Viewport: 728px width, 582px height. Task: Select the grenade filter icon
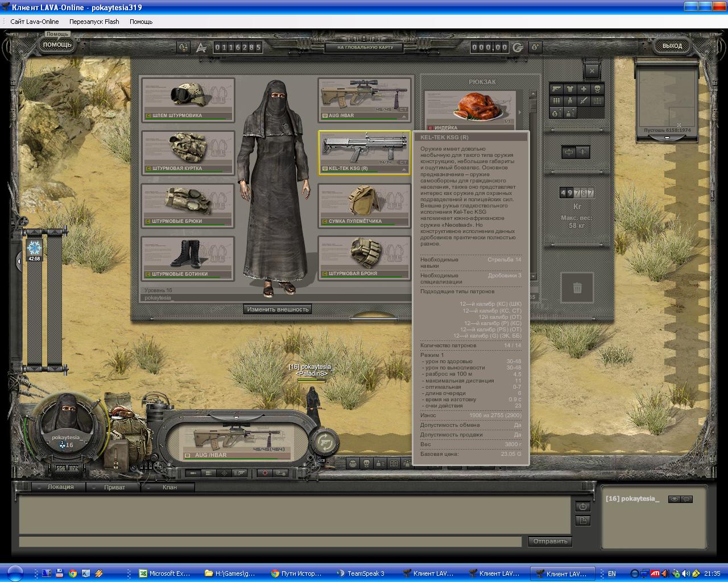click(570, 101)
